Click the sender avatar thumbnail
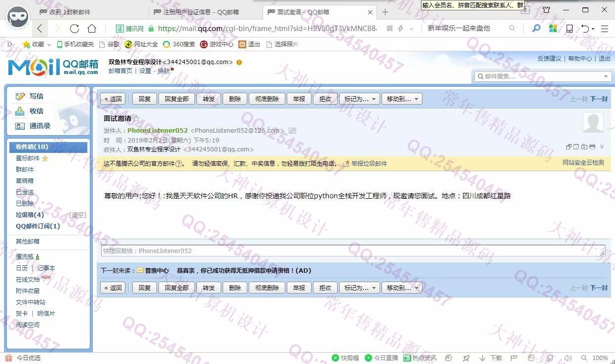Image resolution: width=615 pixels, height=364 pixels. coord(593,122)
